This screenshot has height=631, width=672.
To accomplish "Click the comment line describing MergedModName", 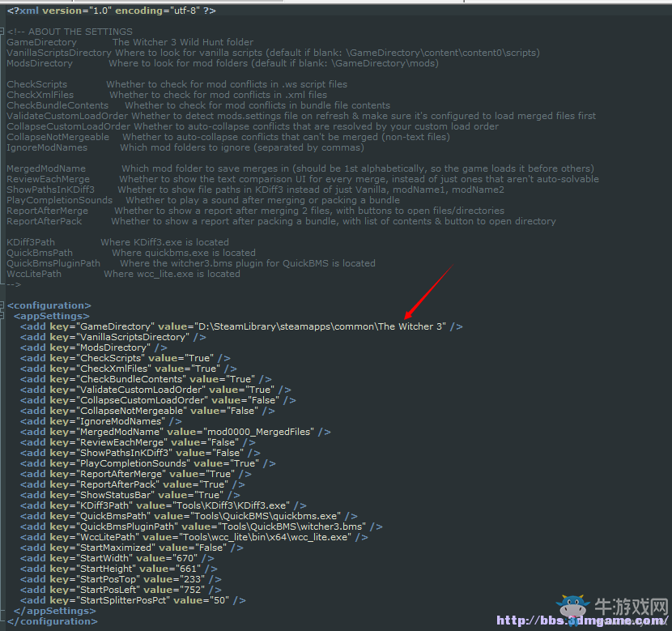I will point(300,168).
